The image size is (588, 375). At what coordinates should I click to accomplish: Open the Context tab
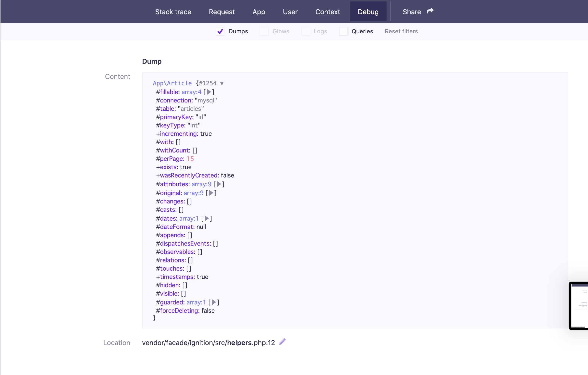(x=328, y=12)
